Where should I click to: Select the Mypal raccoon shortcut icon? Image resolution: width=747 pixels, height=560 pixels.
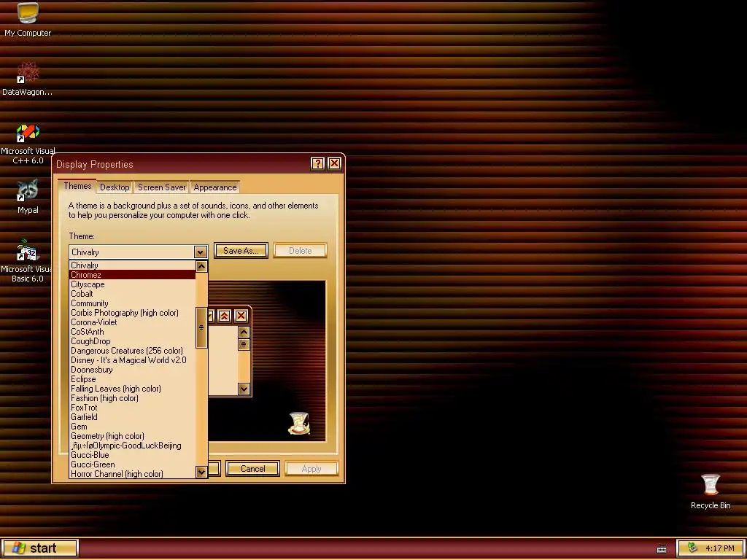pos(28,197)
